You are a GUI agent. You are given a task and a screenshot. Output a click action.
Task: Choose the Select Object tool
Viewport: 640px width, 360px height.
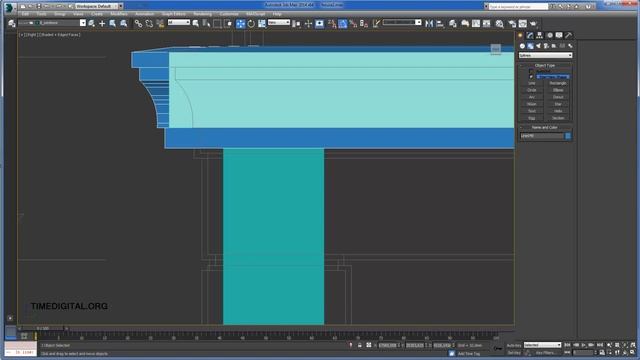(x=196, y=24)
